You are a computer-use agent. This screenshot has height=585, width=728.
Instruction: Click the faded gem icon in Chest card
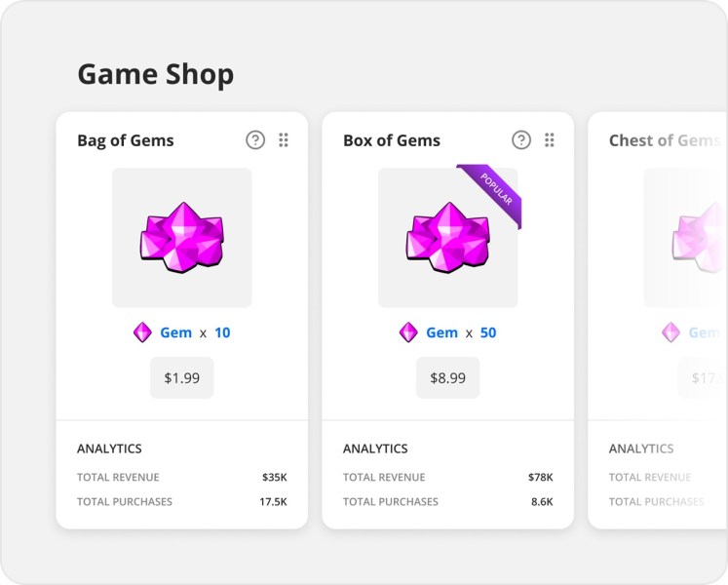click(671, 332)
